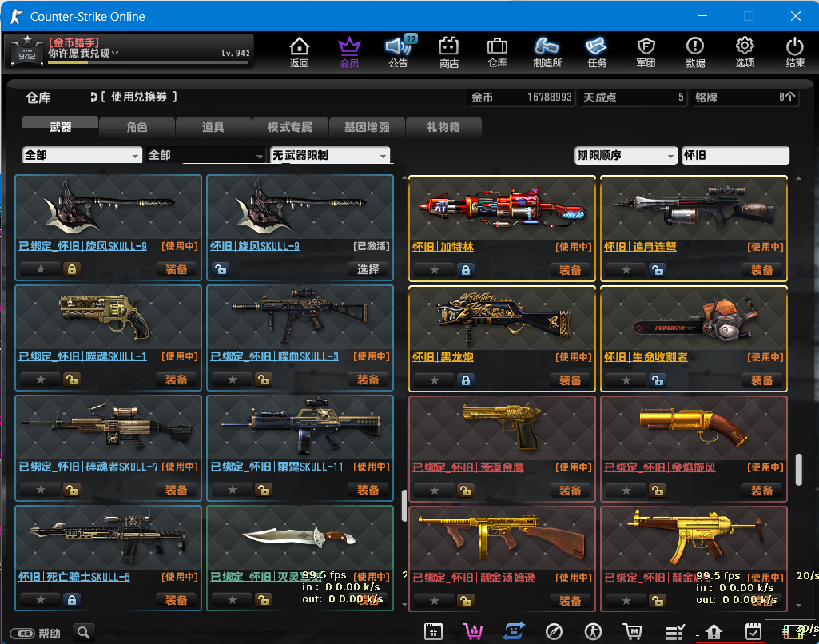Open the gift window icon in bottom bar

pos(434,631)
